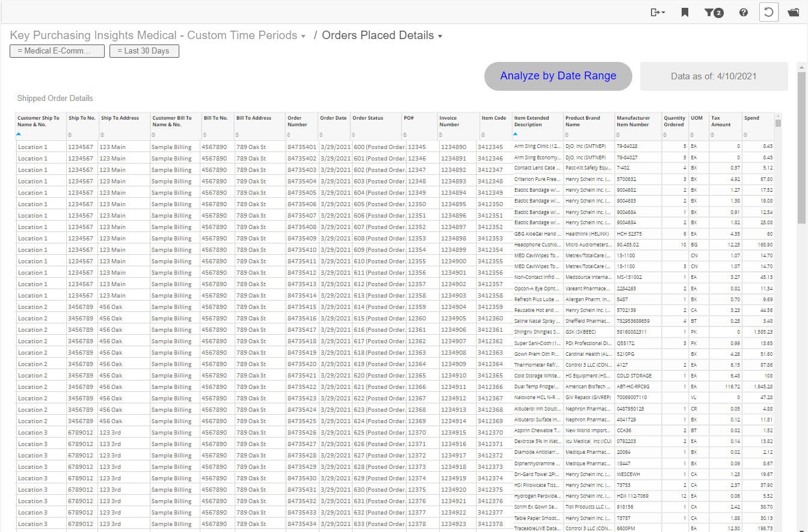This screenshot has width=808, height=532.
Task: Open the folder icon at top right
Action: point(794,12)
